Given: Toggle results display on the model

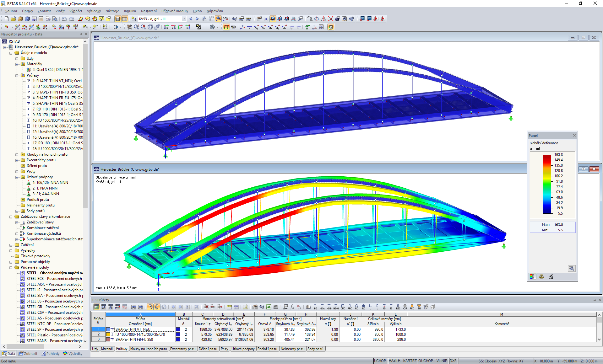Looking at the screenshot, I should [226, 27].
